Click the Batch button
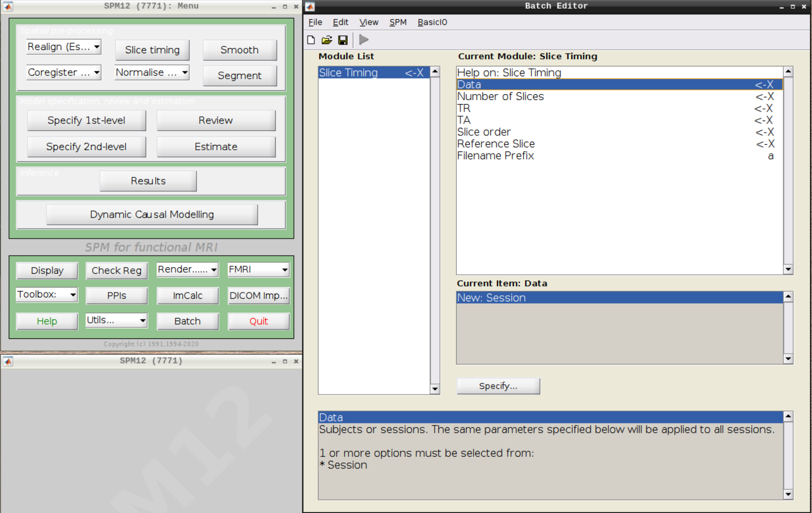The image size is (812, 513). coord(188,321)
